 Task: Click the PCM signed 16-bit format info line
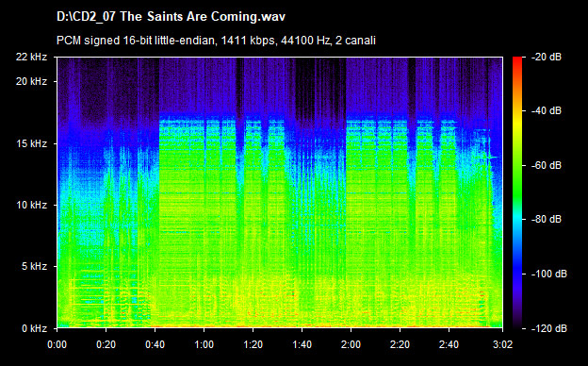point(216,41)
